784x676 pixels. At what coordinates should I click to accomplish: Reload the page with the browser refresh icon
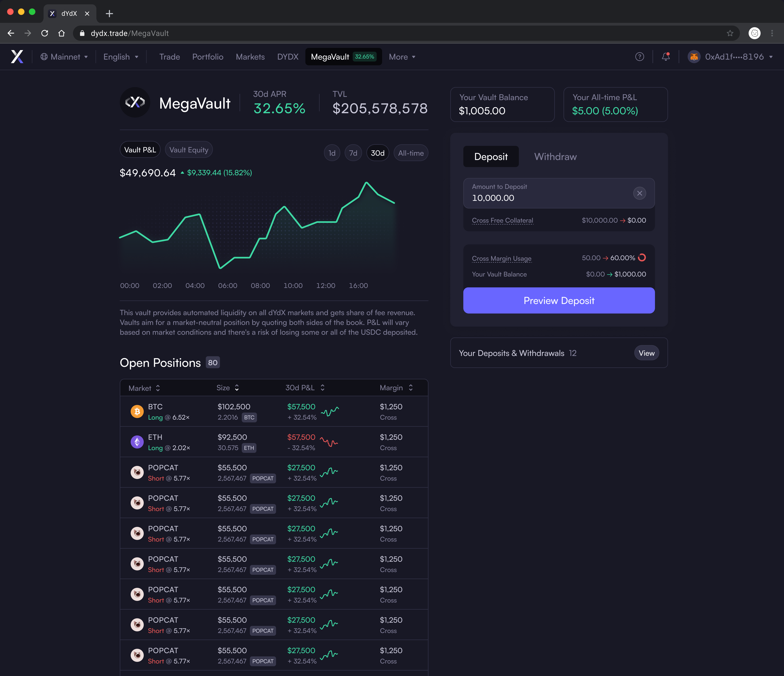(45, 33)
